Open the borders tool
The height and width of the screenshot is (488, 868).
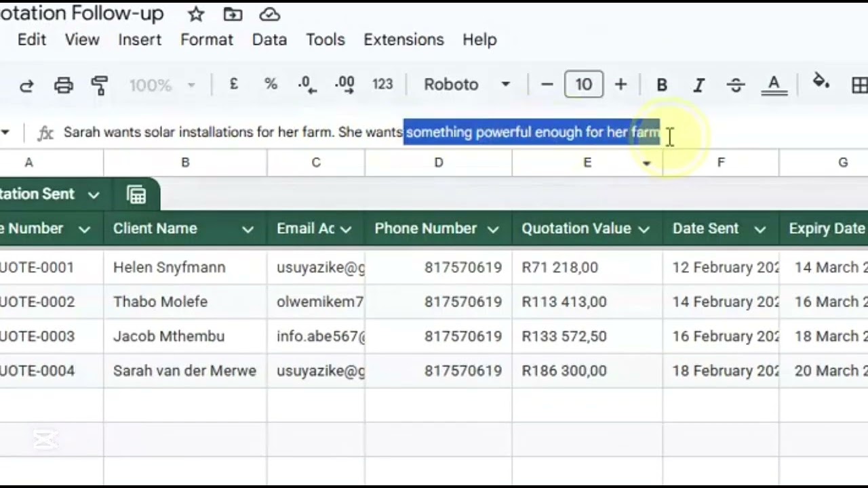coord(859,85)
